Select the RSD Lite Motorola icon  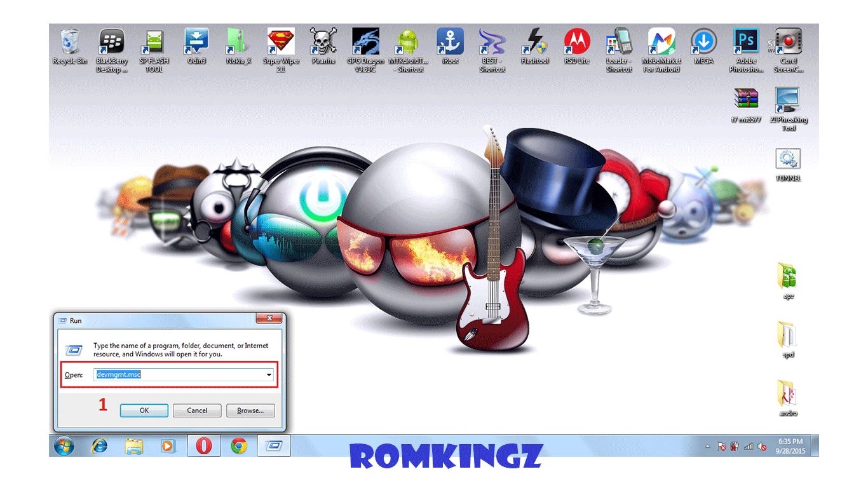[x=577, y=46]
